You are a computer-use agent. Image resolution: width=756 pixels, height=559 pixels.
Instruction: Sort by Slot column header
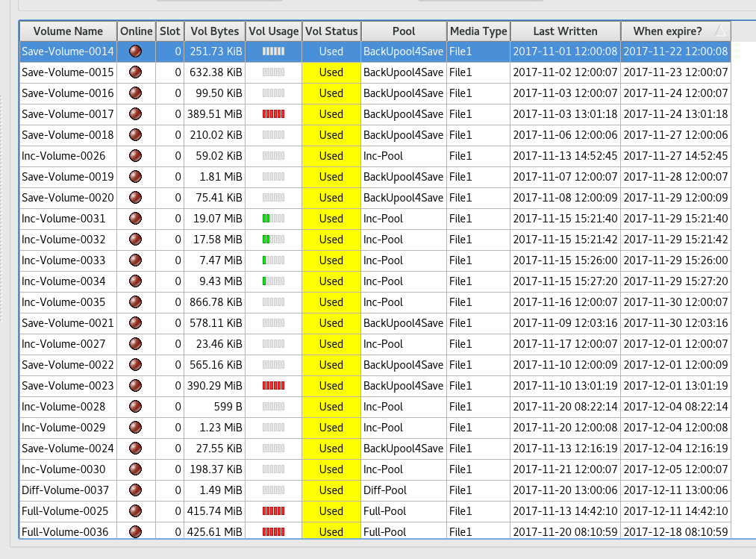[x=169, y=31]
